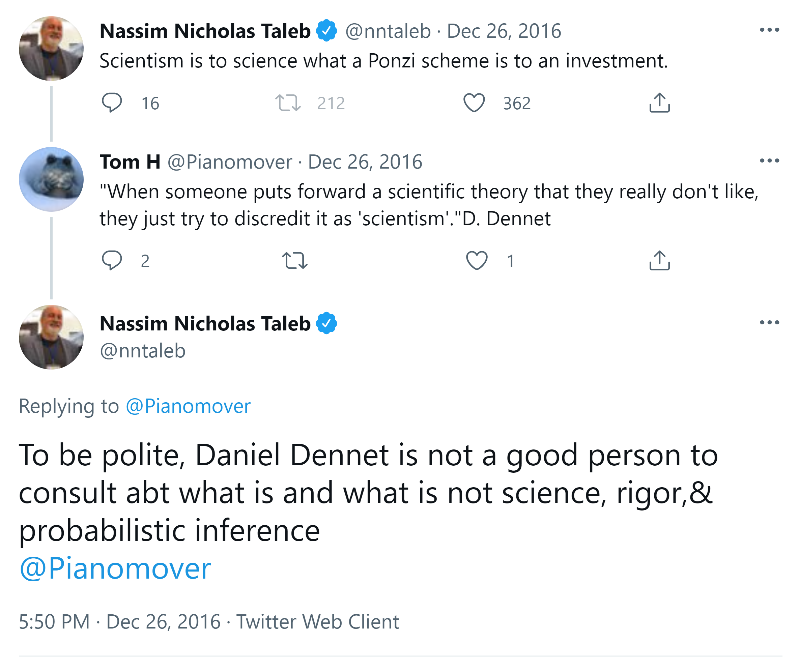Reply to Tom H's Dennet quote
This screenshot has height=672, width=799.
pos(112,261)
